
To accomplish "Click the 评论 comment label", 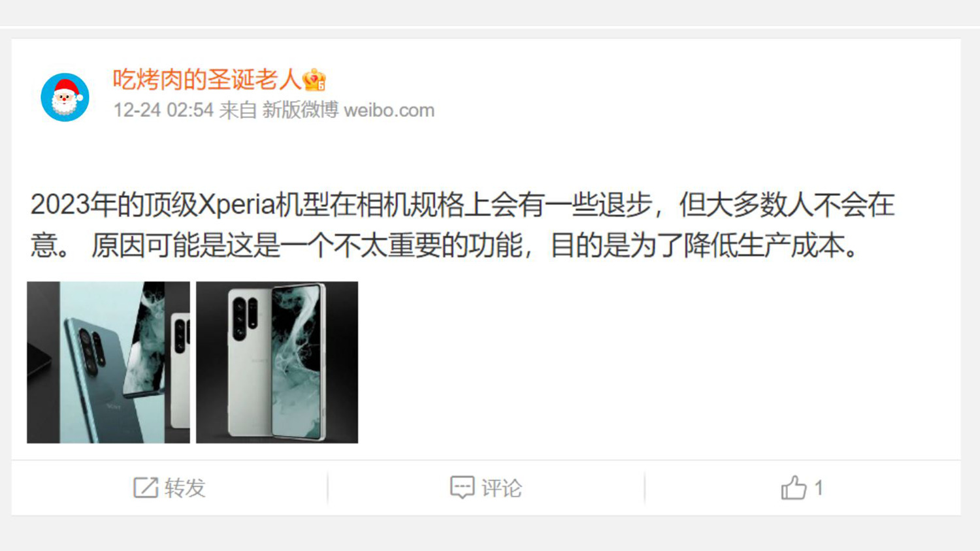I will pyautogui.click(x=502, y=488).
